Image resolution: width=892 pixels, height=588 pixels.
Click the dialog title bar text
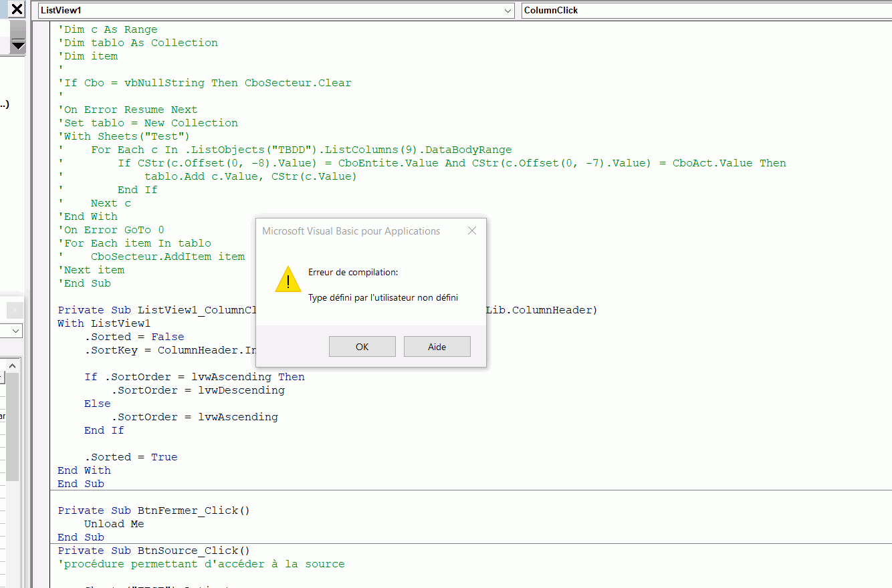(x=351, y=231)
